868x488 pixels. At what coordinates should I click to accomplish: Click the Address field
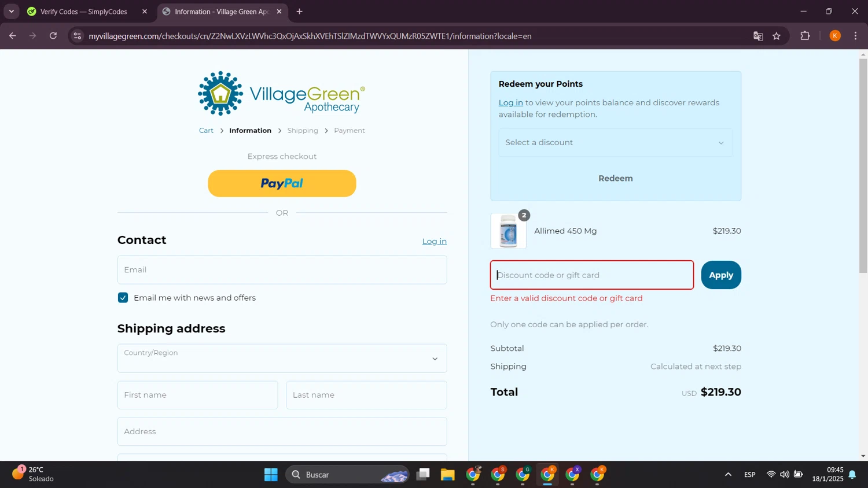pos(282,431)
